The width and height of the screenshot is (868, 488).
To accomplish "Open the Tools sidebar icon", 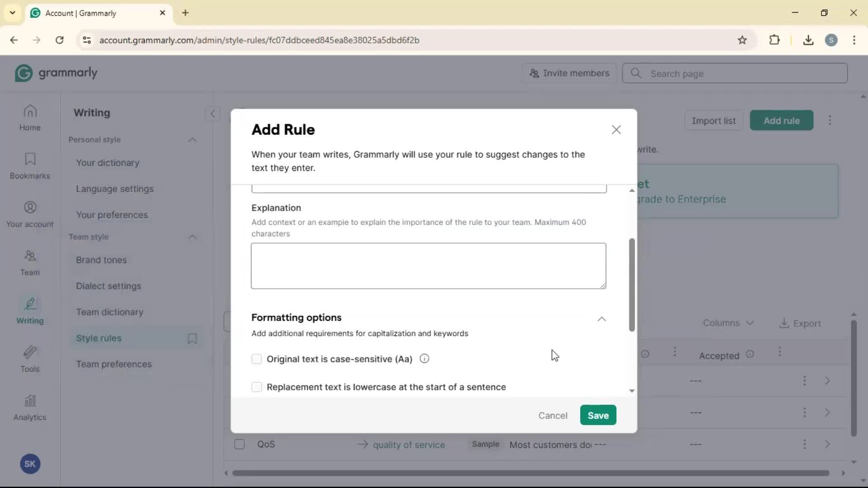I will coord(30,359).
